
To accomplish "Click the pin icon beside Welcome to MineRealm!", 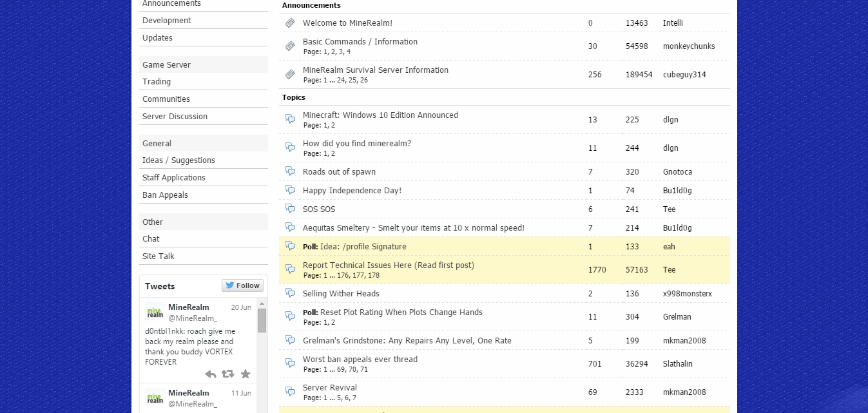I will tap(290, 23).
